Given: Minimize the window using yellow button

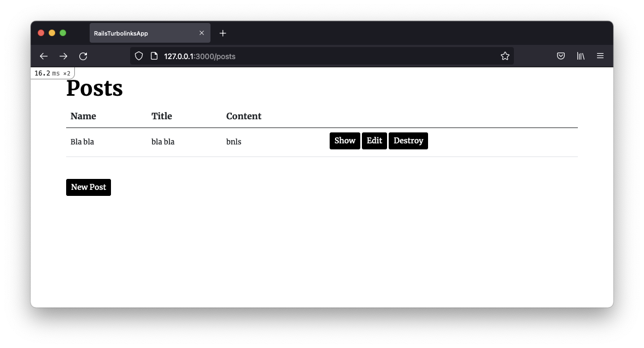Looking at the screenshot, I should (x=52, y=33).
